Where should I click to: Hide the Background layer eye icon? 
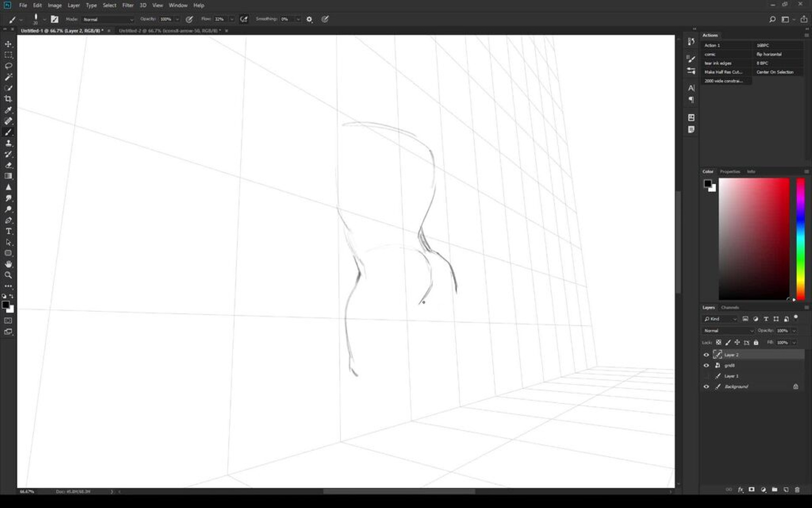click(x=706, y=387)
